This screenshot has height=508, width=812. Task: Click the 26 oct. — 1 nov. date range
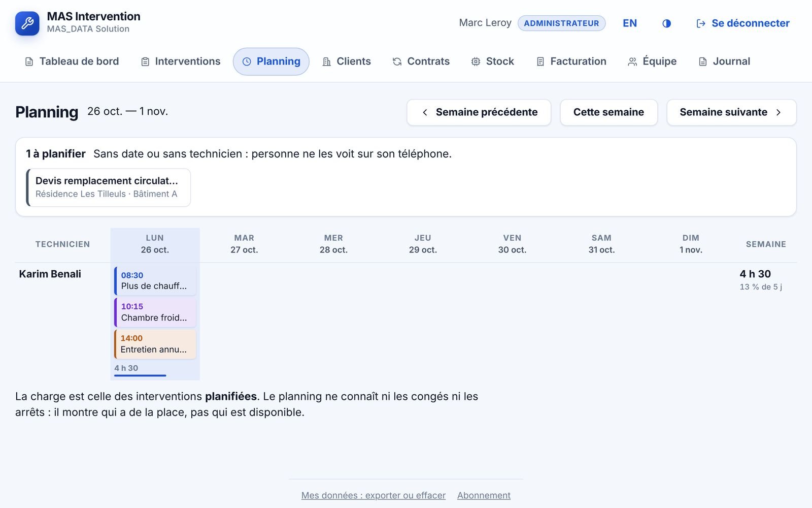127,111
